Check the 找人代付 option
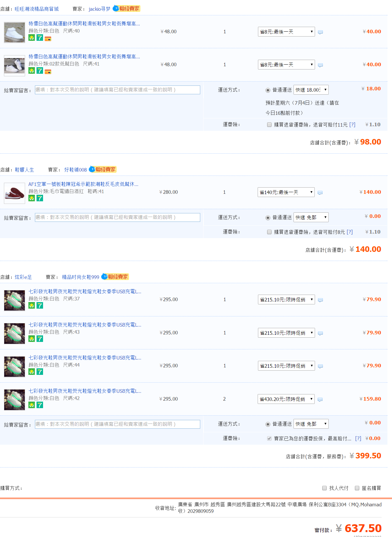Screen dimensions: 392x537 pos(324,488)
